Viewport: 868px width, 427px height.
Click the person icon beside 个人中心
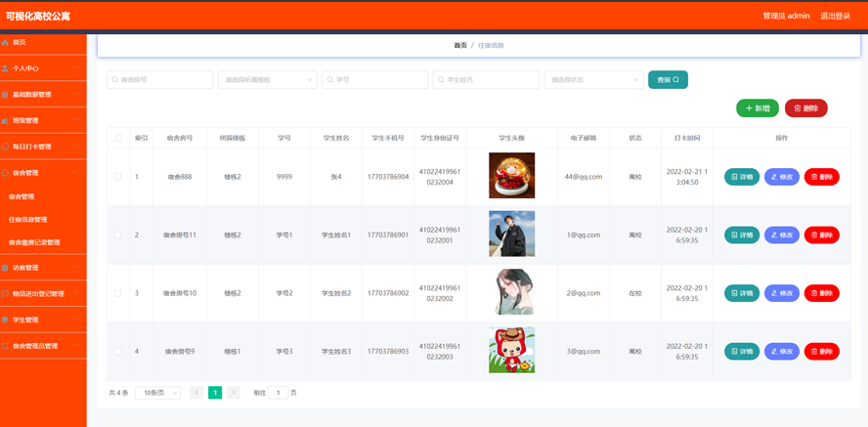point(5,68)
